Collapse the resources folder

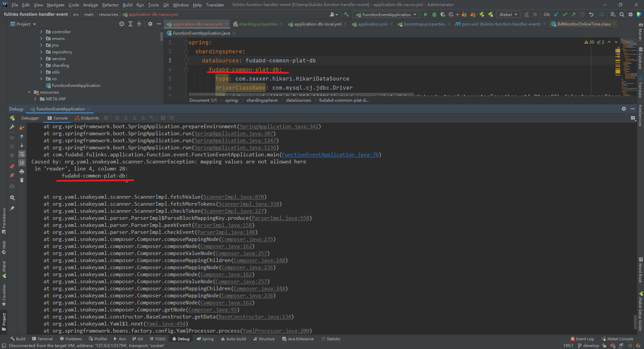(x=29, y=92)
